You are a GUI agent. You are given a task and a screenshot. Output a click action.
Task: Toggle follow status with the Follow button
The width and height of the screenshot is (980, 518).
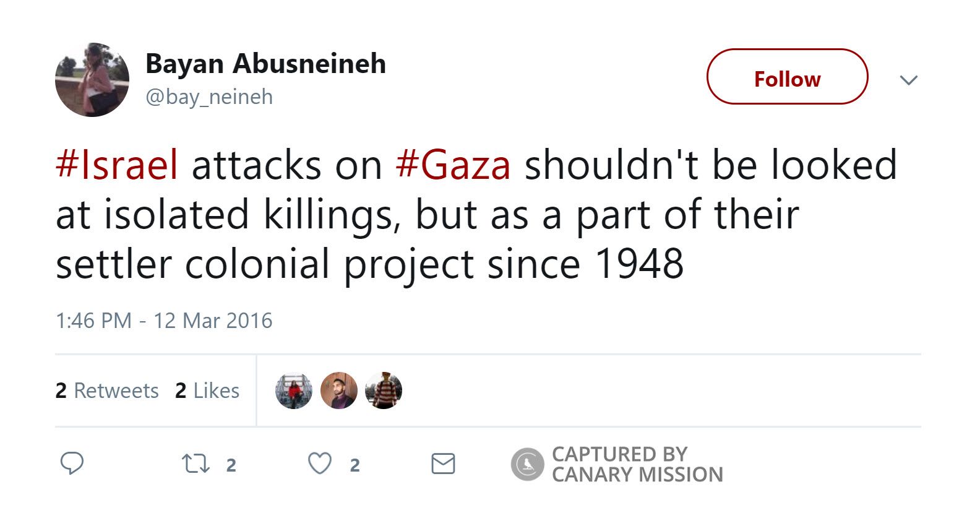tap(786, 78)
